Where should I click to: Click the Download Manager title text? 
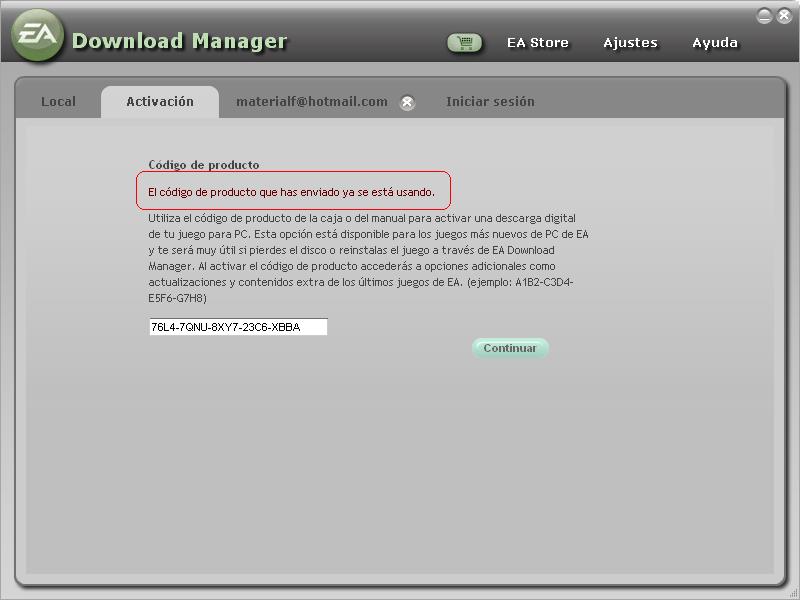pyautogui.click(x=180, y=41)
